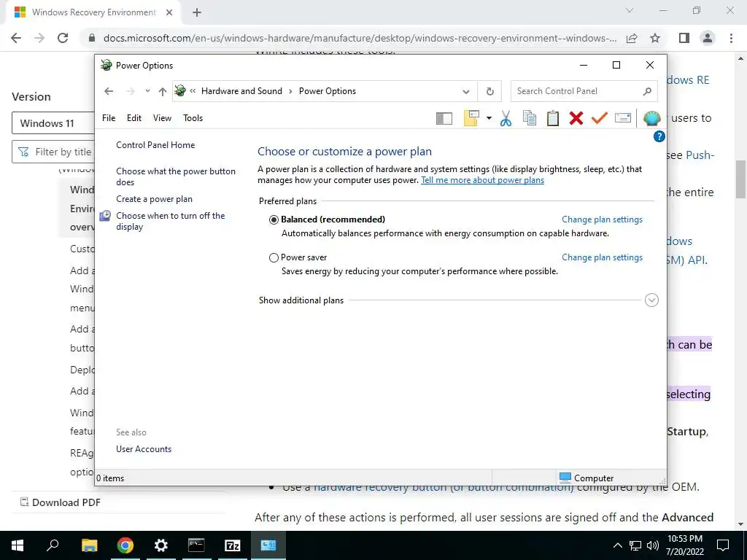This screenshot has width=747, height=560.
Task: Click the yellow folder options icon
Action: click(x=471, y=118)
